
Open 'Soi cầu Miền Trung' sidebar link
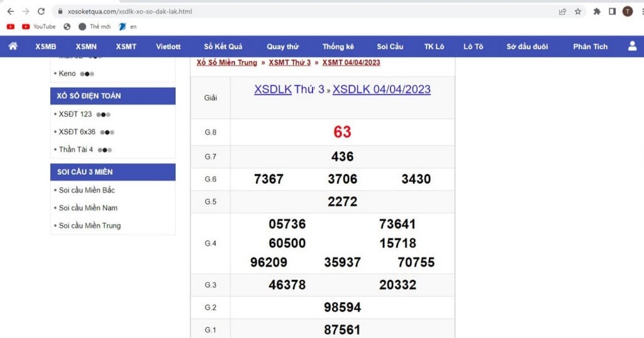[89, 225]
